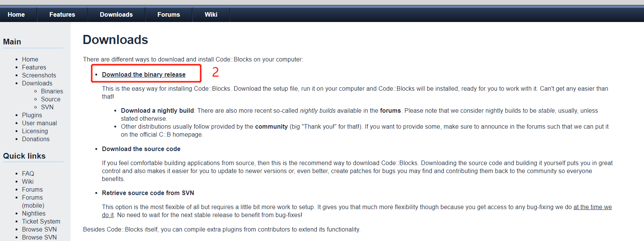The height and width of the screenshot is (241, 644).
Task: Open the Screenshots sidebar link
Action: point(39,75)
